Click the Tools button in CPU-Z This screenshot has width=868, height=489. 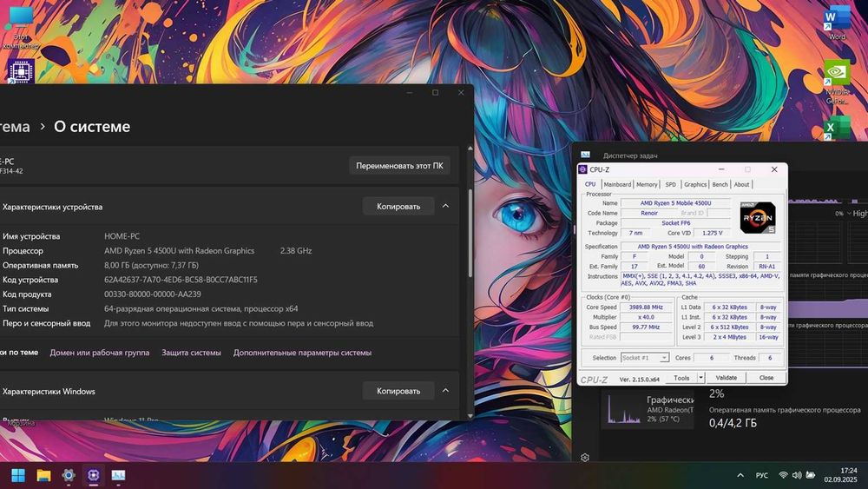tap(681, 378)
